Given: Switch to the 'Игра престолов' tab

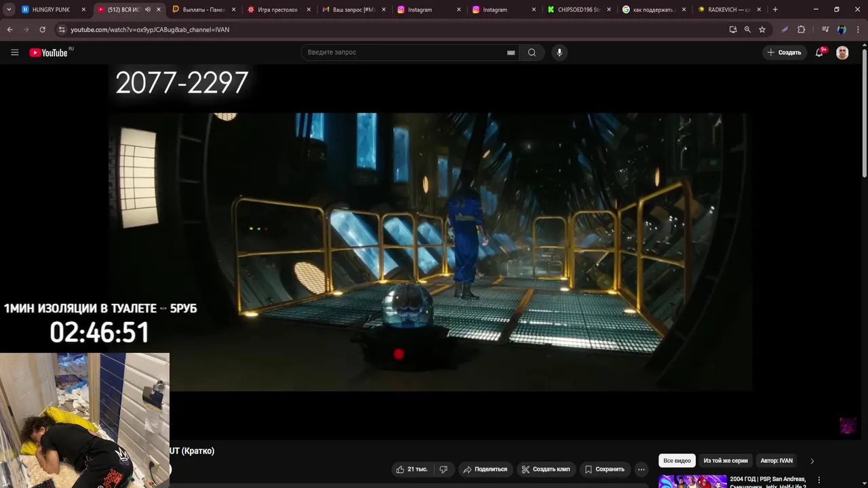Looking at the screenshot, I should coord(277,9).
